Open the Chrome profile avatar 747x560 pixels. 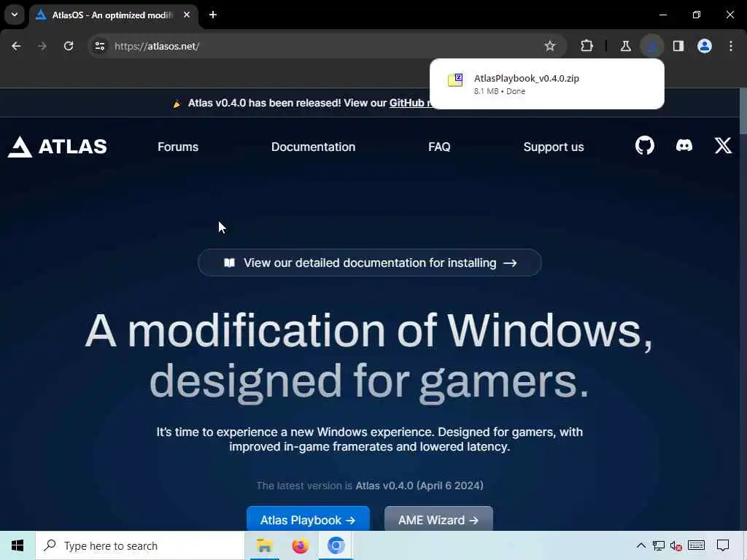pyautogui.click(x=705, y=46)
